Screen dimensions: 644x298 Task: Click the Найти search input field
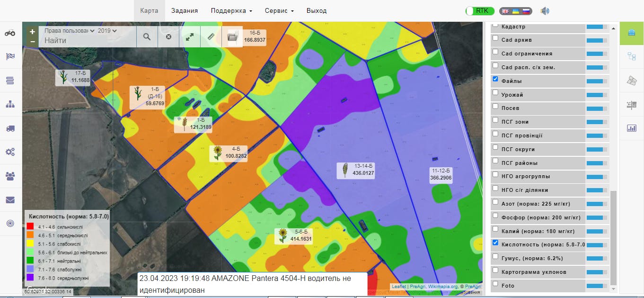pos(88,41)
